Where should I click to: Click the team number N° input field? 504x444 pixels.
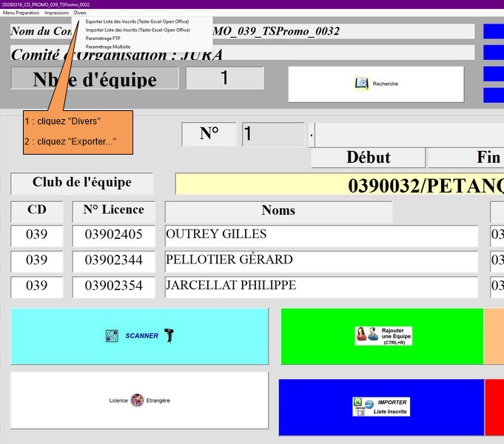(273, 134)
